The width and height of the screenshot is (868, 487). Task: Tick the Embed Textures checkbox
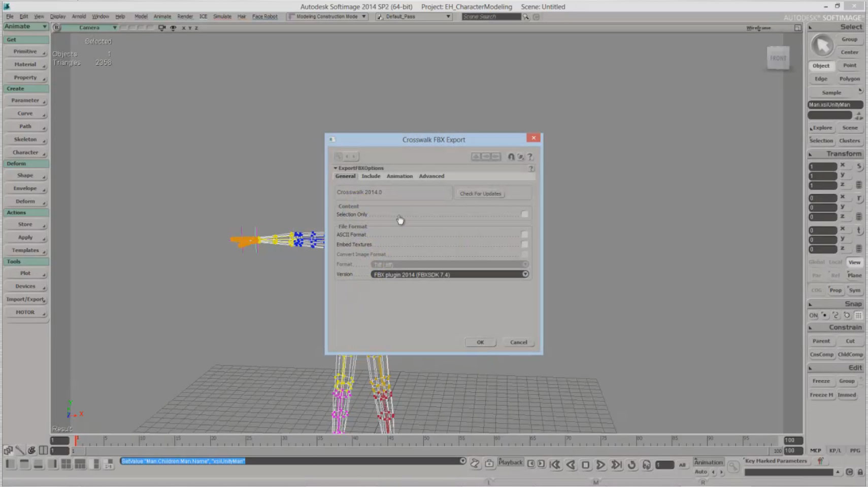coord(524,245)
